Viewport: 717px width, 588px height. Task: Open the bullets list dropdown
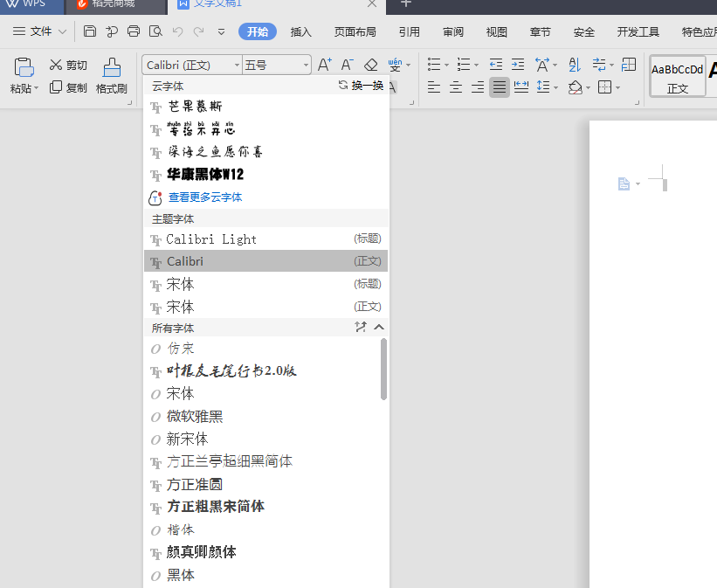(447, 65)
